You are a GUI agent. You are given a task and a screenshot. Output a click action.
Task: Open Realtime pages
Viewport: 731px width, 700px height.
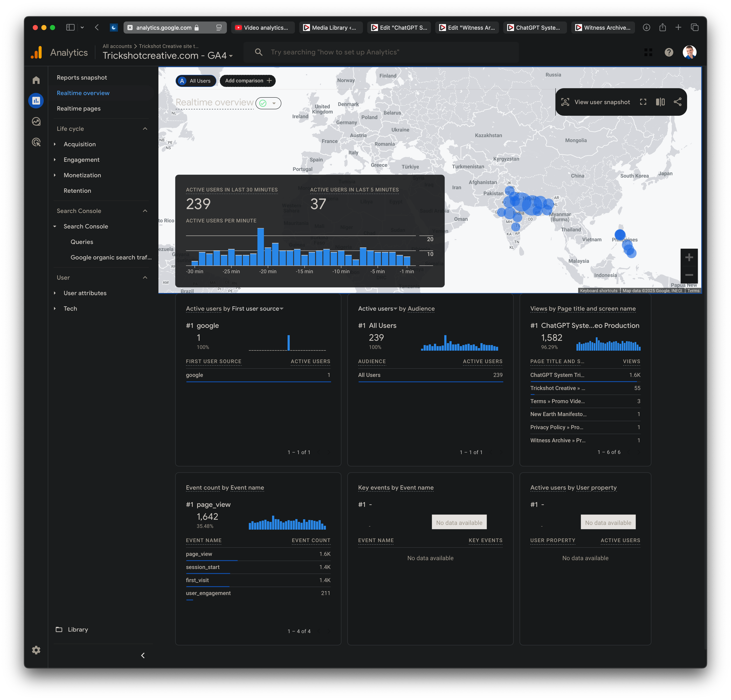click(79, 108)
